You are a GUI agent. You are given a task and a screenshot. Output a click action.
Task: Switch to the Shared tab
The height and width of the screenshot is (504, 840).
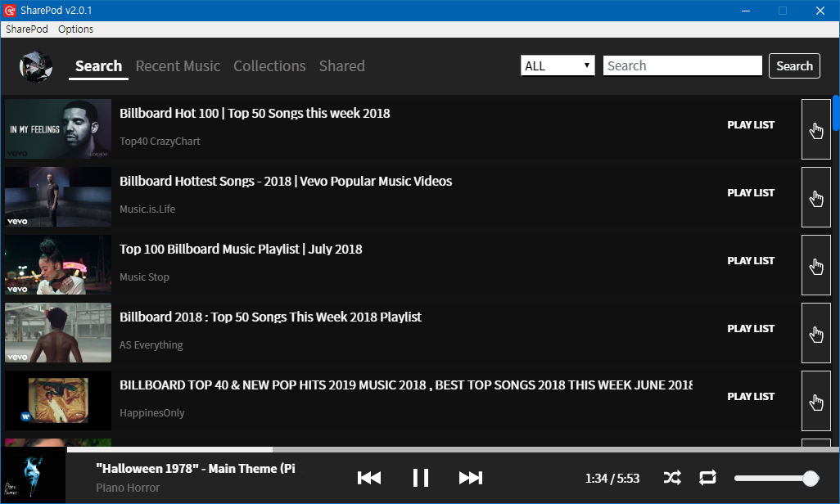point(341,66)
